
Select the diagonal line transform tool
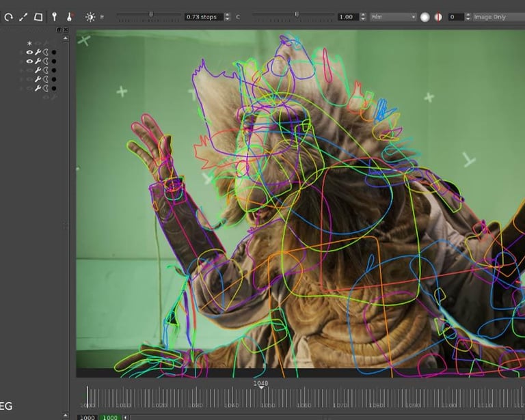tap(23, 17)
